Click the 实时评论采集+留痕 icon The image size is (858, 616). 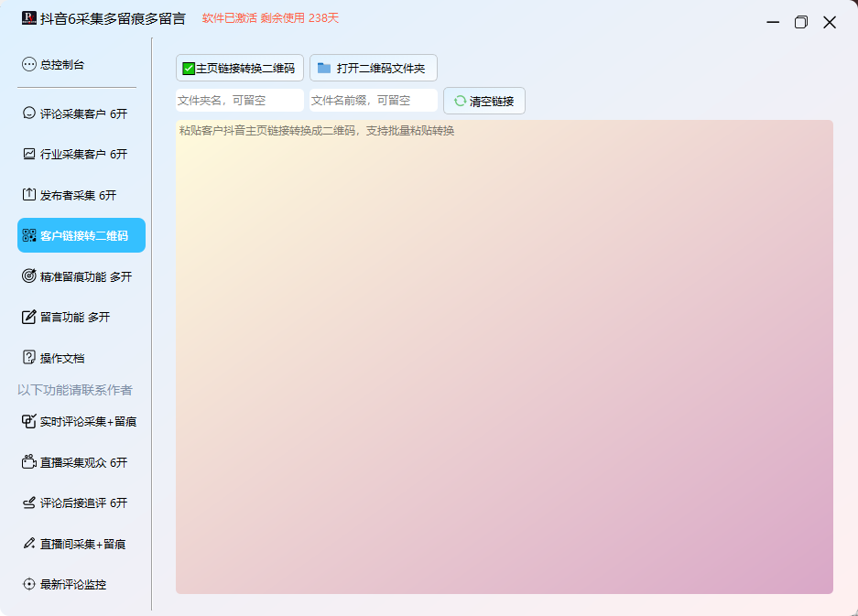(29, 421)
